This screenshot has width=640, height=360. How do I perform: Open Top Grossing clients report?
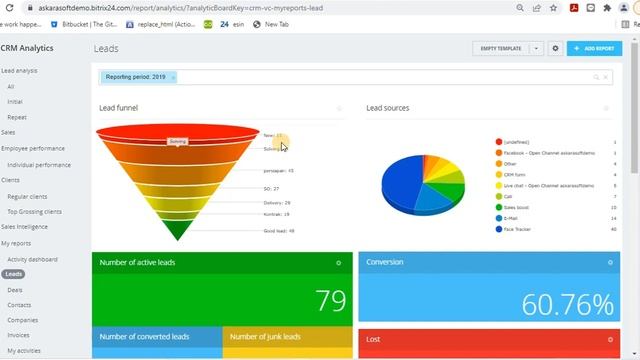click(x=34, y=211)
